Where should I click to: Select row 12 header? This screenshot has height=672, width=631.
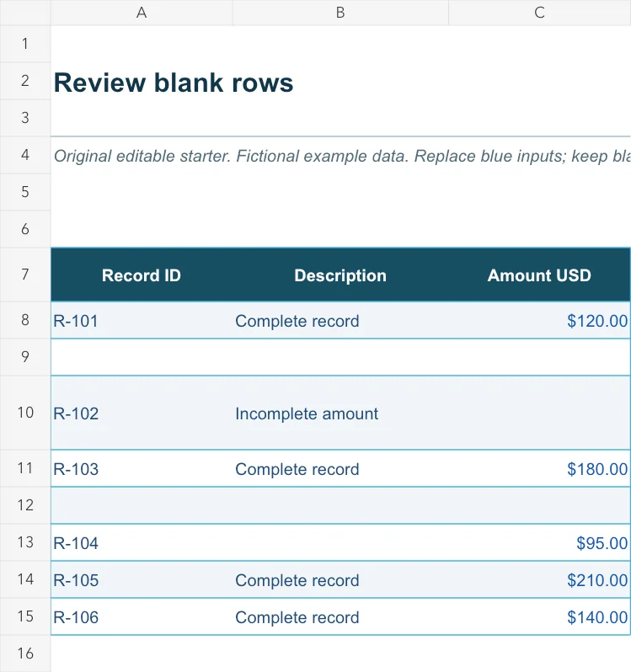(x=25, y=505)
